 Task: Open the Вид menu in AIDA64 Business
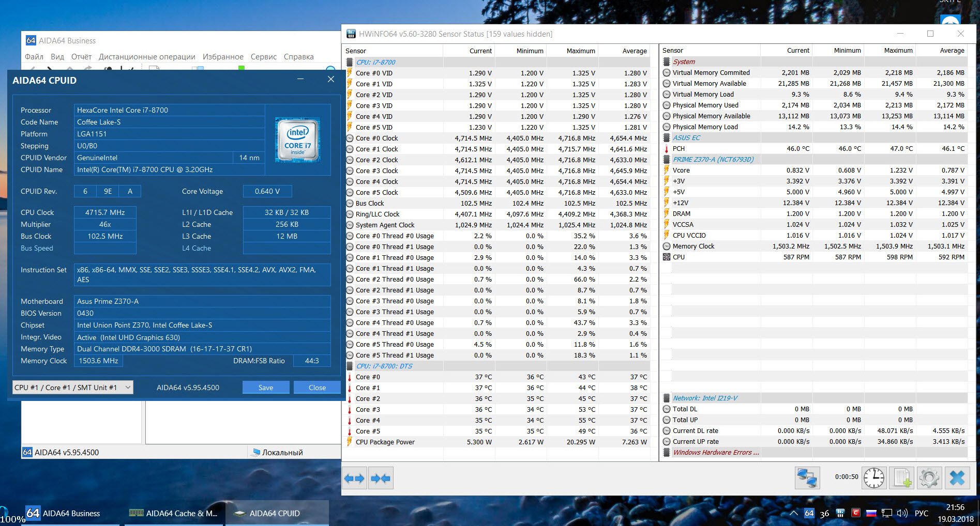point(57,57)
